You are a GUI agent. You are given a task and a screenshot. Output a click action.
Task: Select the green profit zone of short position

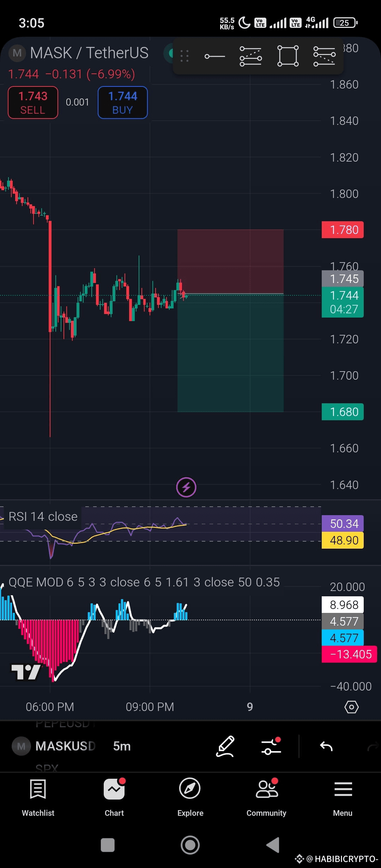(x=230, y=353)
